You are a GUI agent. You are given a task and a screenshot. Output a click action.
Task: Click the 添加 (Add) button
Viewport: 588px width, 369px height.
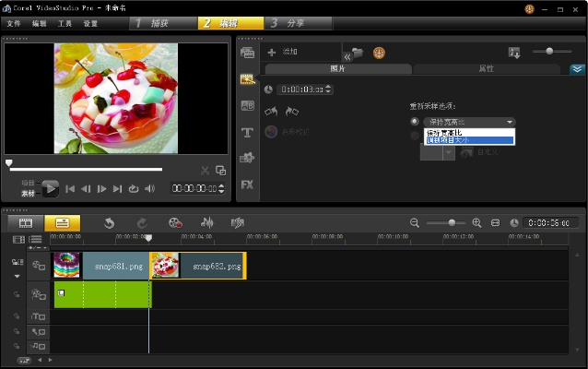[x=282, y=52]
